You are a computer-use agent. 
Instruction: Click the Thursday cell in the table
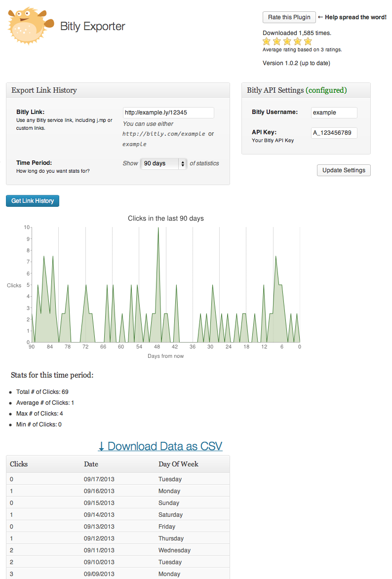(171, 539)
